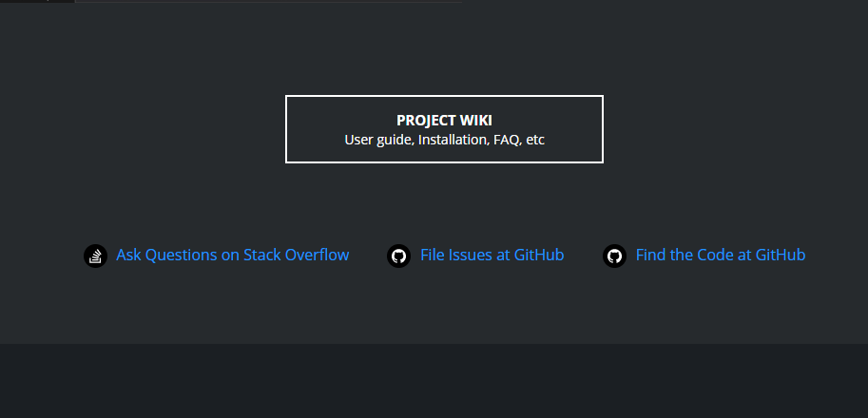This screenshot has width=868, height=418.
Task: Follow the File Issues at GitHub link
Action: pos(492,255)
